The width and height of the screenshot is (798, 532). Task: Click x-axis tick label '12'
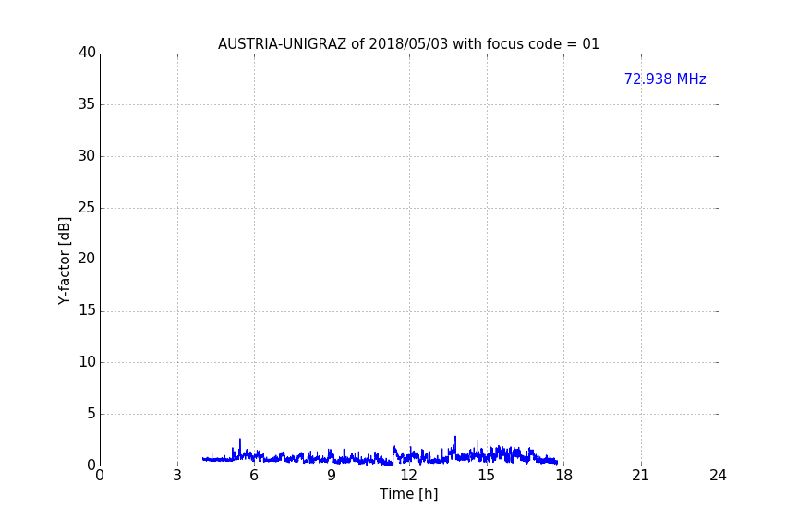[408, 476]
